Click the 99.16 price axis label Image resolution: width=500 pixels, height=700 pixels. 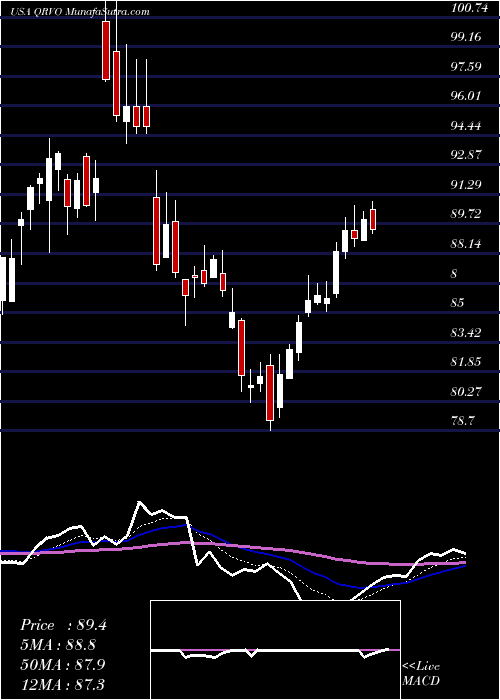[466, 37]
